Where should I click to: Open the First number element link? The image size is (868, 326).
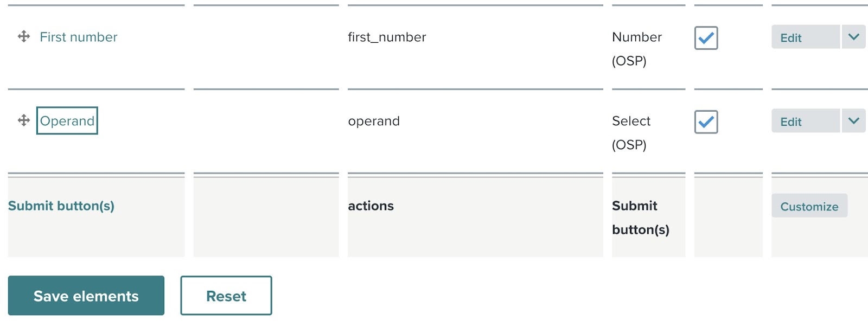[x=79, y=37]
